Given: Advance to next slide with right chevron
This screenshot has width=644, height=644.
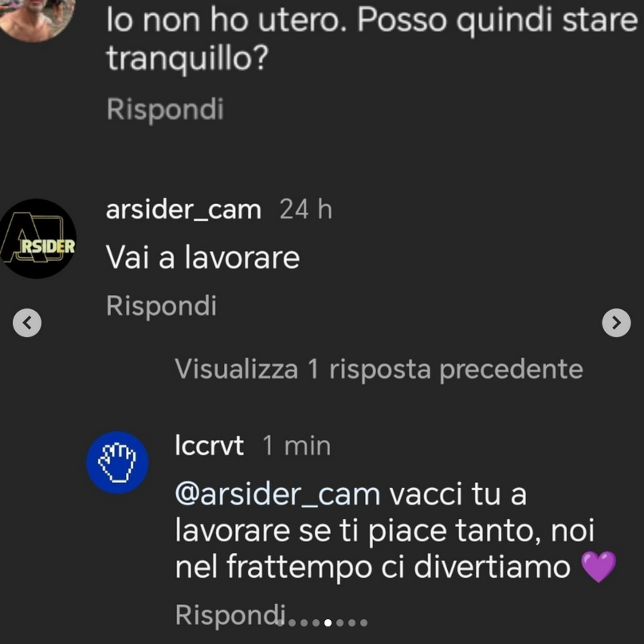Looking at the screenshot, I should coord(616,323).
